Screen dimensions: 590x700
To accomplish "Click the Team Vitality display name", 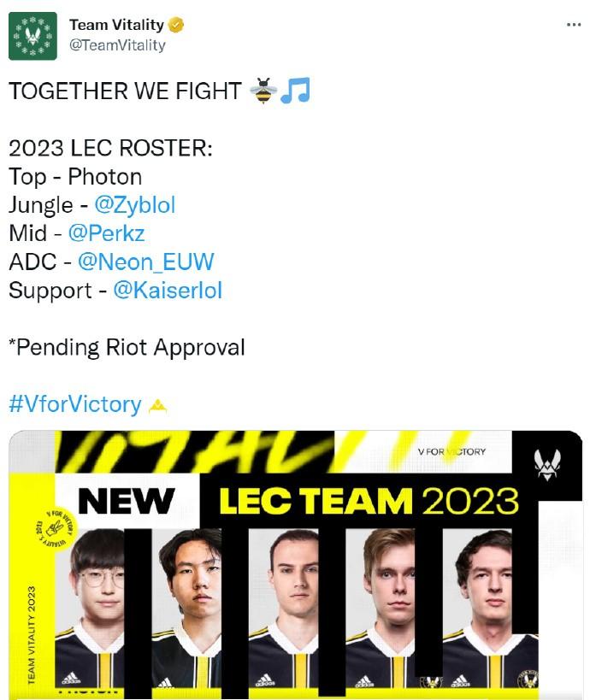I will click(x=117, y=25).
